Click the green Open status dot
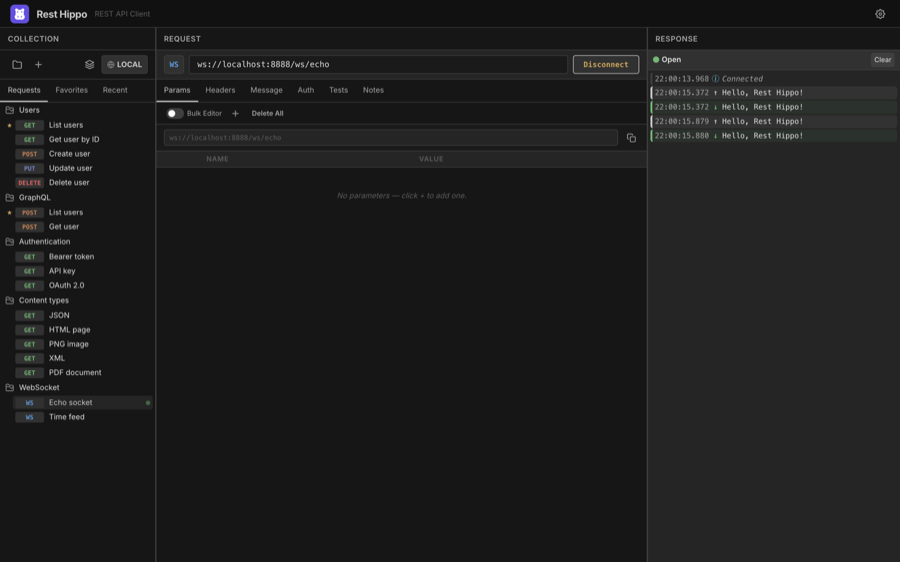The height and width of the screenshot is (562, 900). pyautogui.click(x=656, y=60)
